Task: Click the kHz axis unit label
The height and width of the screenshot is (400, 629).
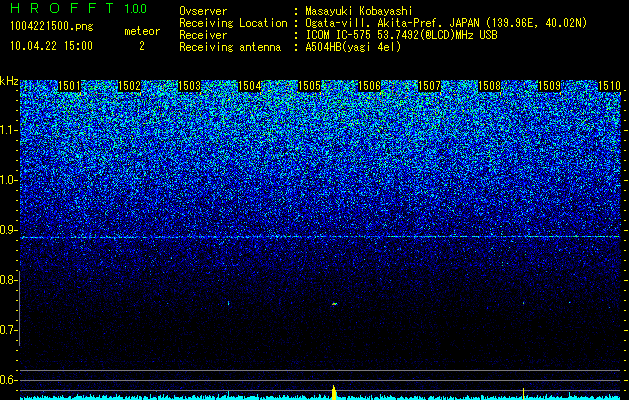Action: pos(9,81)
